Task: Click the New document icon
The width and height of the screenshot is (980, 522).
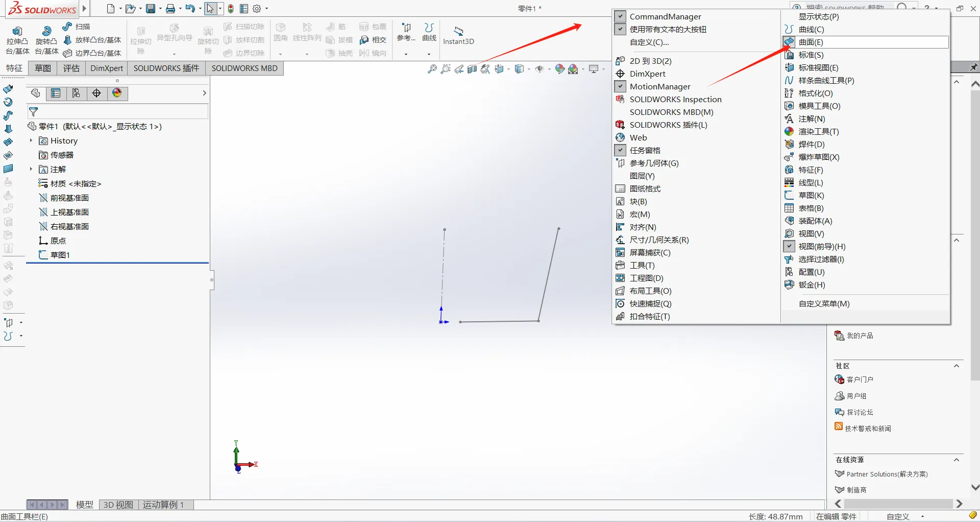Action: click(x=111, y=9)
